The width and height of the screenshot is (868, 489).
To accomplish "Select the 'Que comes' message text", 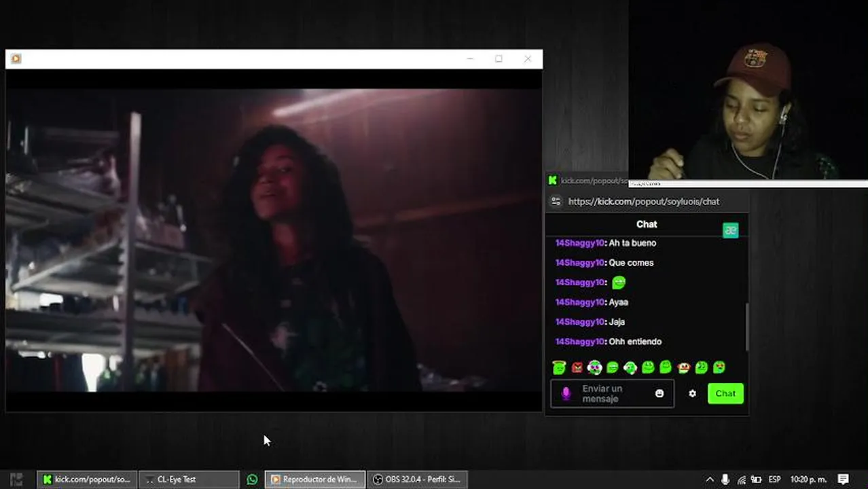I will (631, 263).
